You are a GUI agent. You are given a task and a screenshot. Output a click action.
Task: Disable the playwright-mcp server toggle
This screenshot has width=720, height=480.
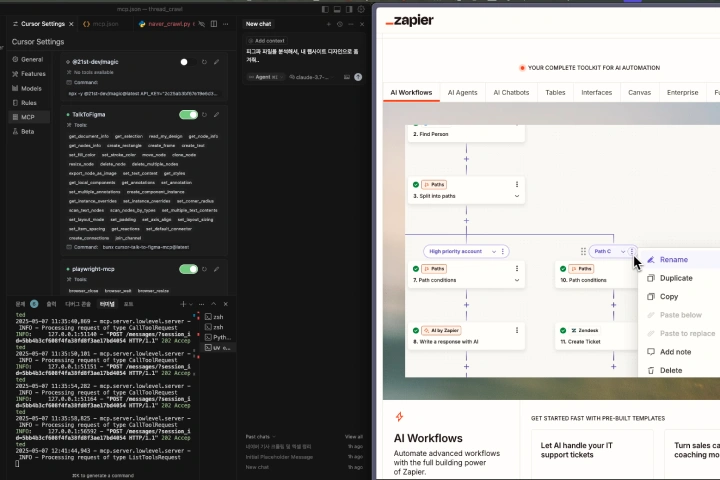tap(188, 269)
